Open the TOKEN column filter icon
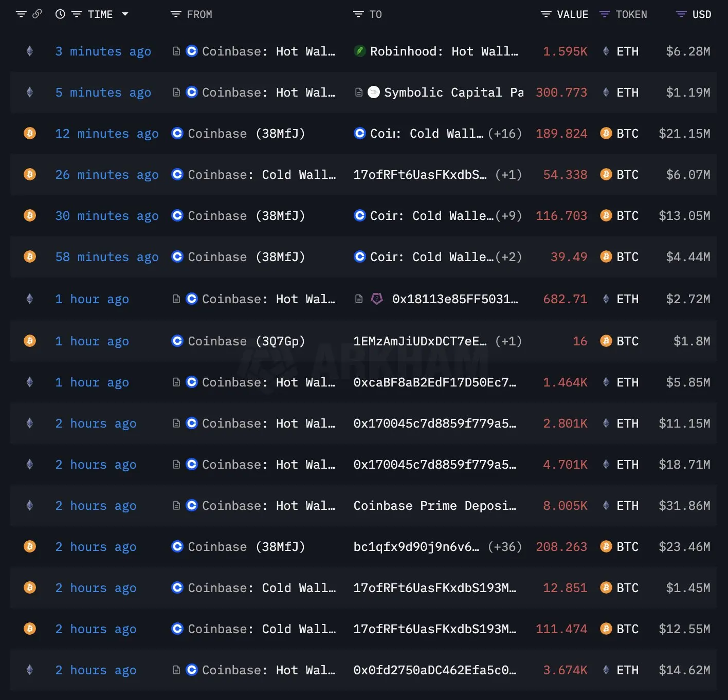The height and width of the screenshot is (700, 728). point(605,14)
